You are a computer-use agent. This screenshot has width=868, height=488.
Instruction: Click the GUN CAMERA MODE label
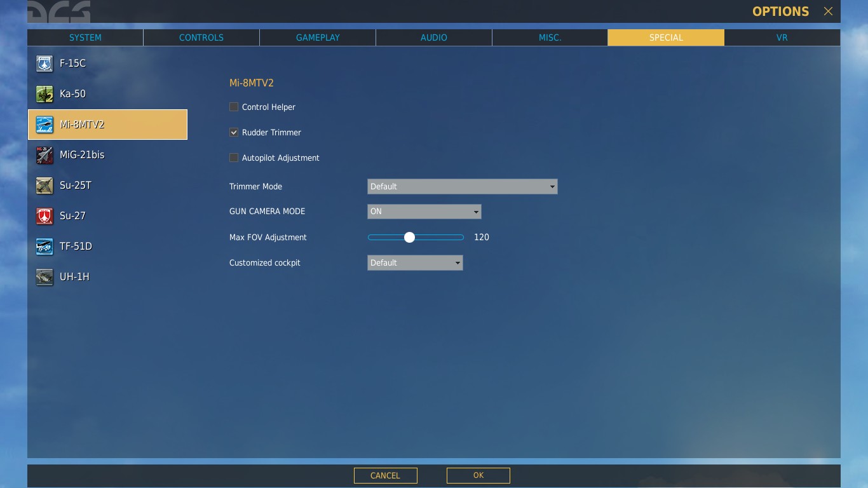[267, 212]
